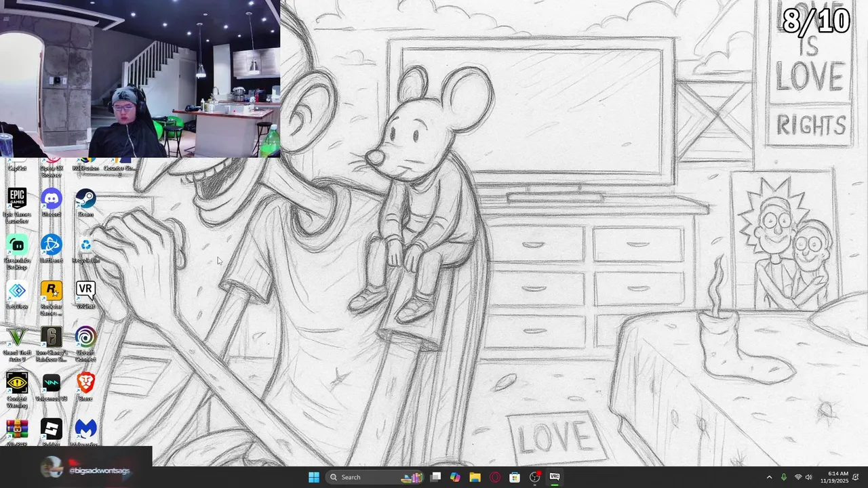Open the clock showing 6:14 AM
This screenshot has height=488, width=868.
tap(833, 477)
